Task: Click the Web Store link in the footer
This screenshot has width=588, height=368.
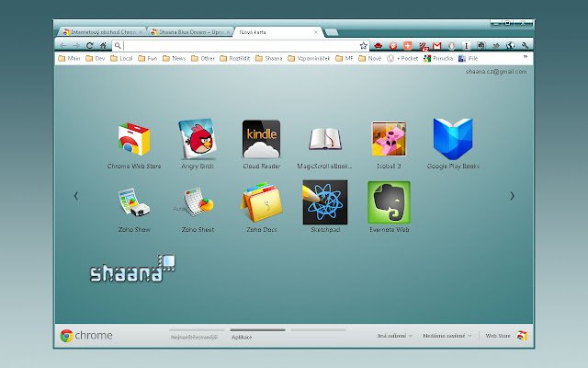Action: point(498,336)
